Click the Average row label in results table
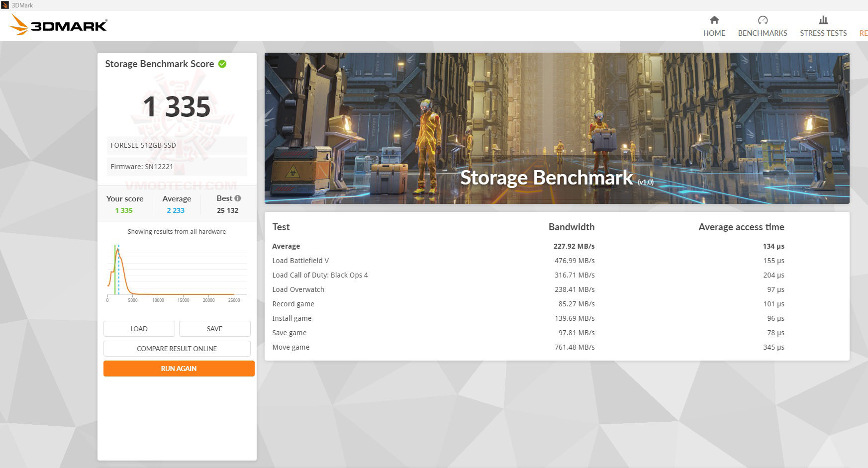 [286, 246]
